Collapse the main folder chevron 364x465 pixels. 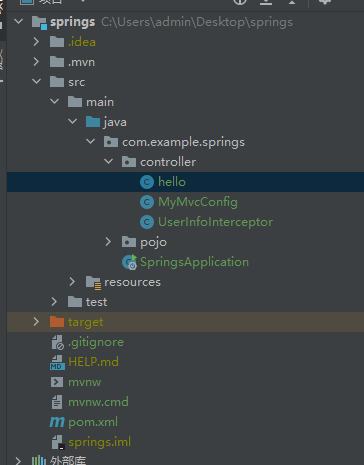(54, 102)
